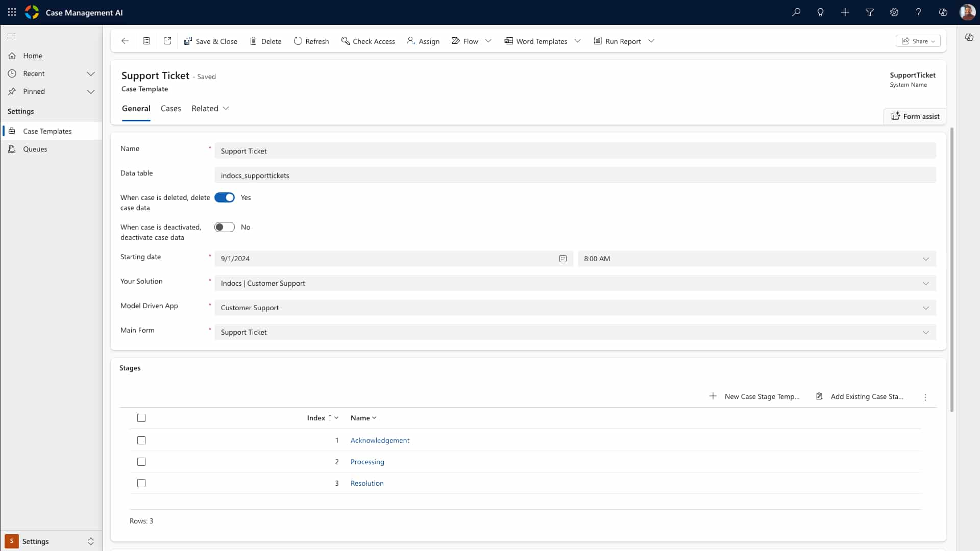Open record in new window icon
Screen dimensions: 980x551
tap(167, 41)
